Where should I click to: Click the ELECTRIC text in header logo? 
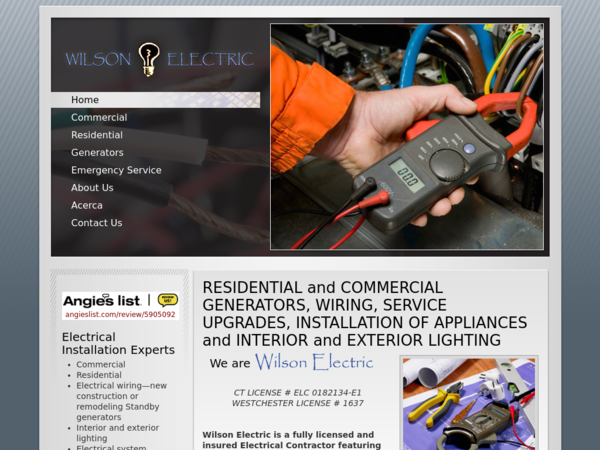point(210,60)
